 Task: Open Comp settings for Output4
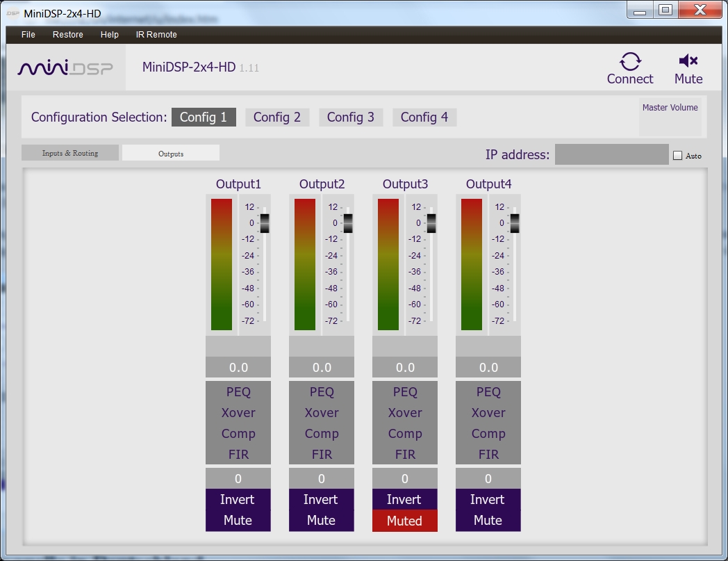pyautogui.click(x=488, y=434)
